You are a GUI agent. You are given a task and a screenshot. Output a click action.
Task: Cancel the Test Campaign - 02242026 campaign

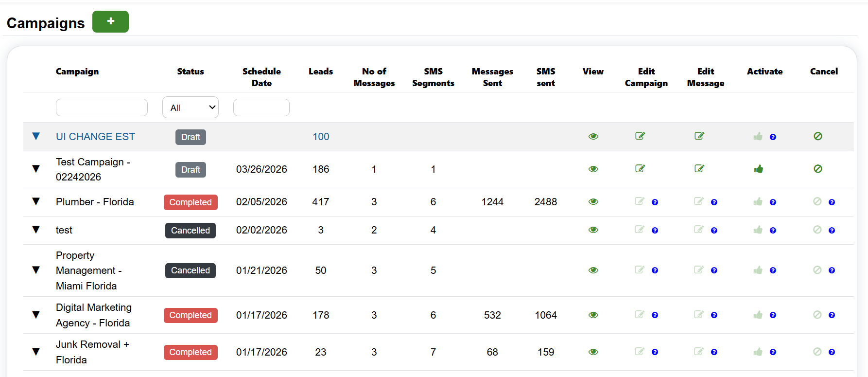[818, 169]
